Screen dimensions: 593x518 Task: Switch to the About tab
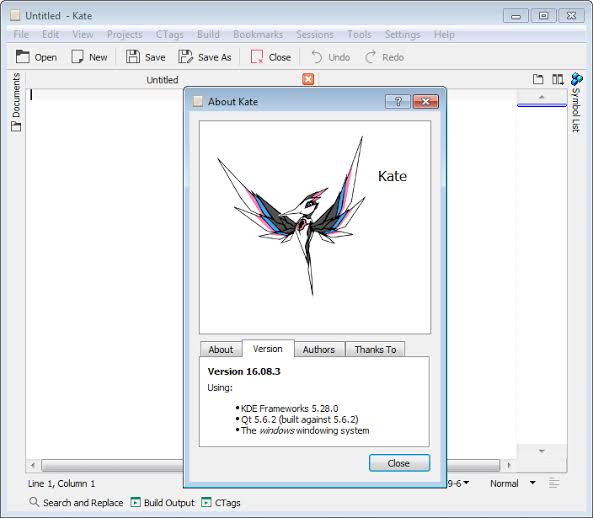pos(221,349)
